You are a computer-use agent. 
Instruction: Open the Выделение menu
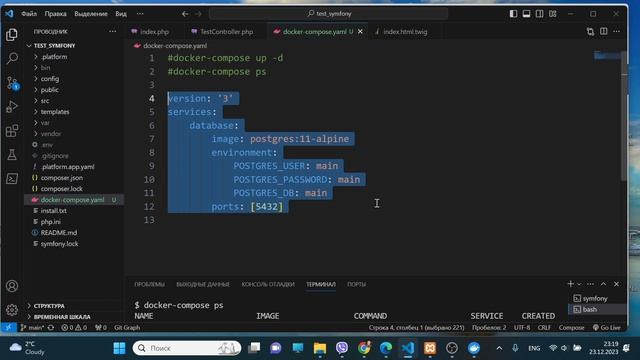pos(91,13)
